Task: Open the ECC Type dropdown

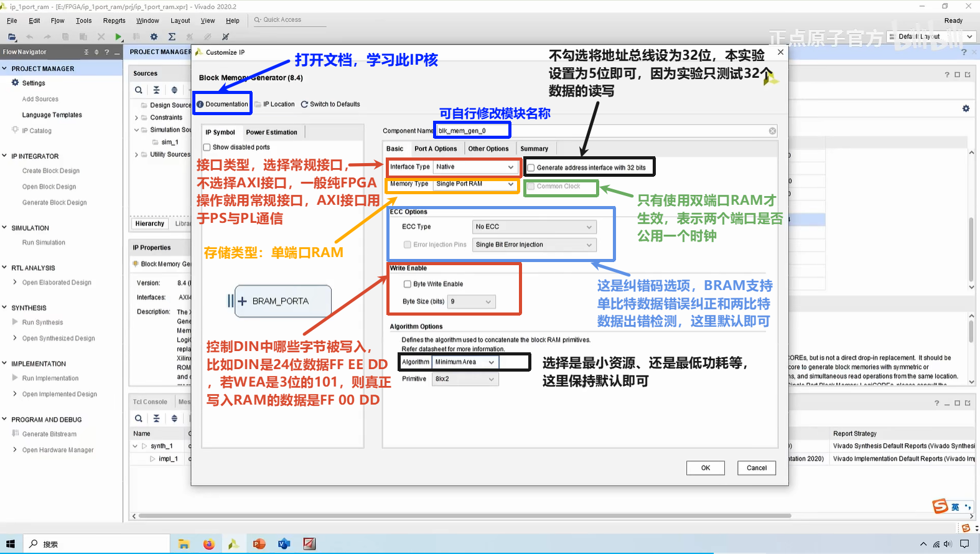Action: point(534,227)
